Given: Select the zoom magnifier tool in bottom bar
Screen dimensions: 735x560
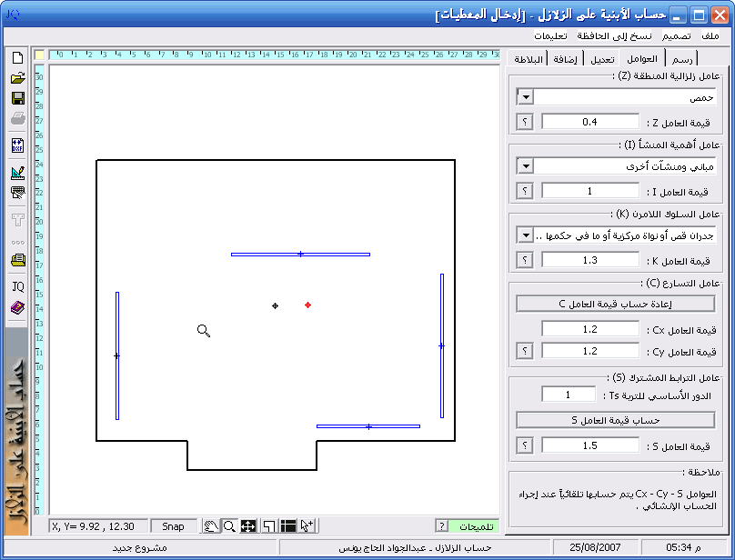Looking at the screenshot, I should pos(229,526).
